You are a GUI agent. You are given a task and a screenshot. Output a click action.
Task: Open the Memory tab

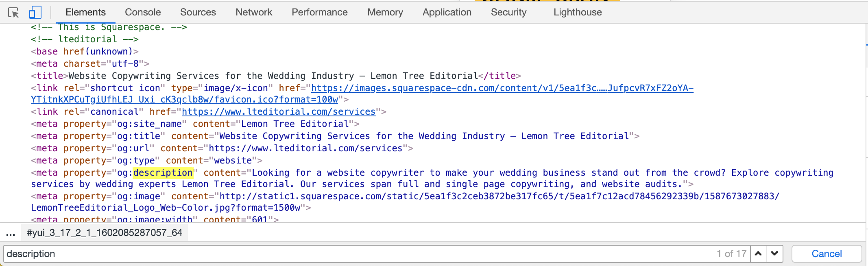pyautogui.click(x=385, y=12)
